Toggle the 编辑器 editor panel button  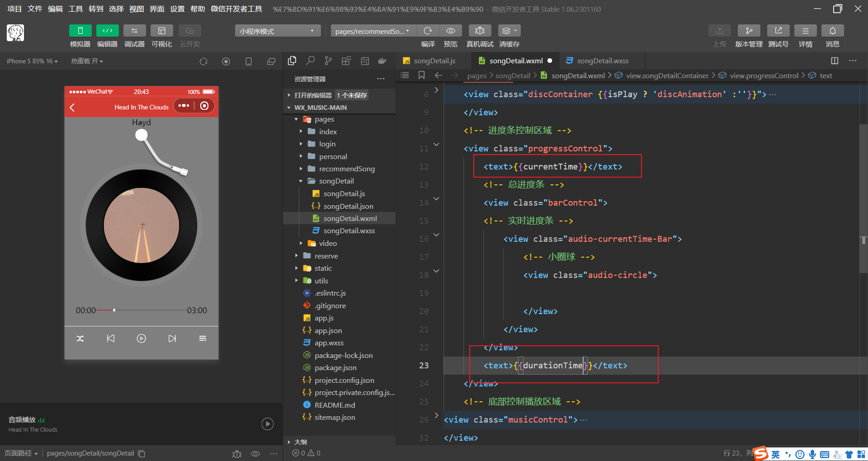coord(107,31)
